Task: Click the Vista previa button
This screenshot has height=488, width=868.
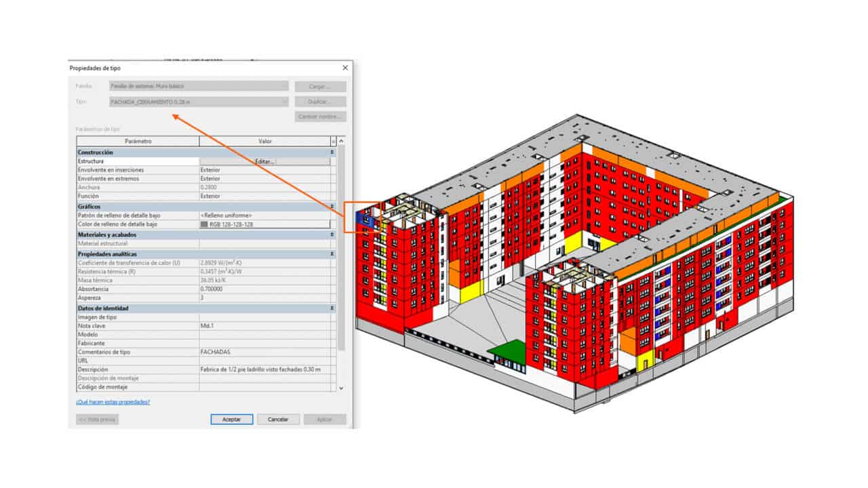Action: click(97, 420)
